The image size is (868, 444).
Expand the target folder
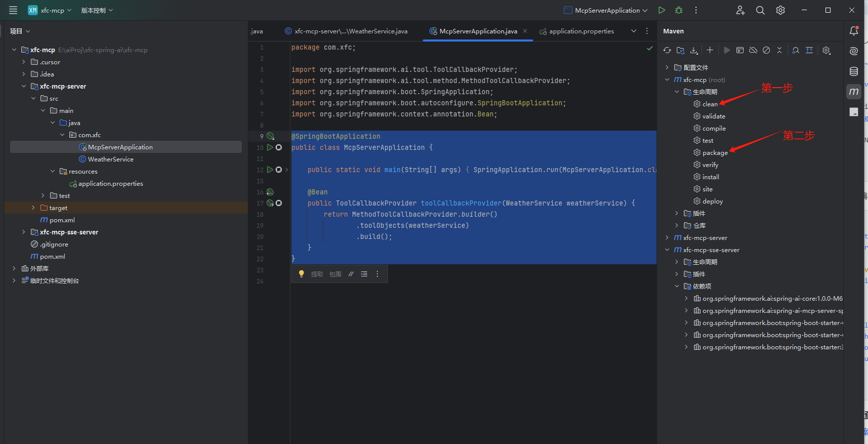33,208
